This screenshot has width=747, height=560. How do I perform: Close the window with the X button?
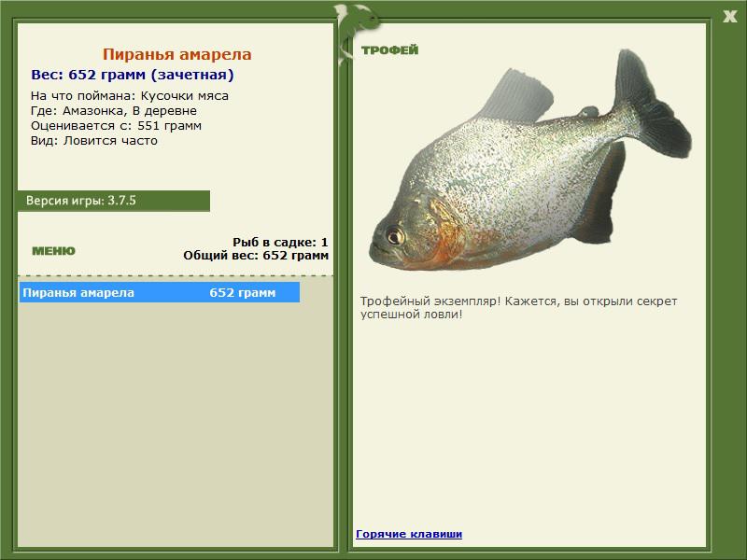729,17
